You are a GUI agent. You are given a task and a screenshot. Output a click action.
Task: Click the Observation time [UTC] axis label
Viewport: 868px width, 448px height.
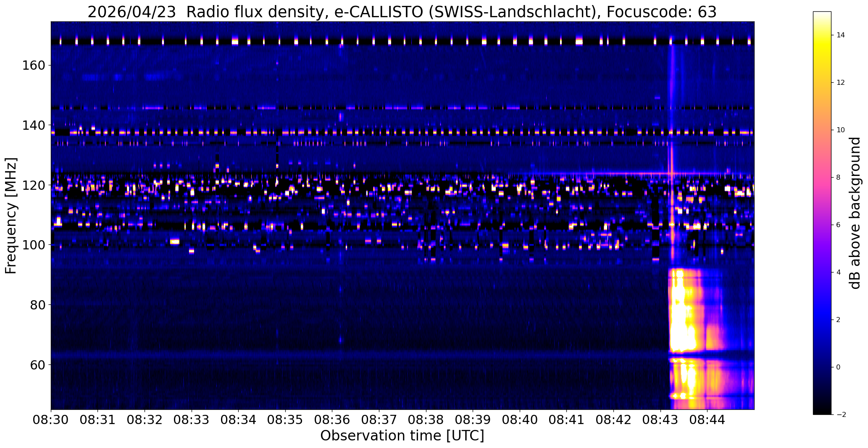[x=402, y=436]
